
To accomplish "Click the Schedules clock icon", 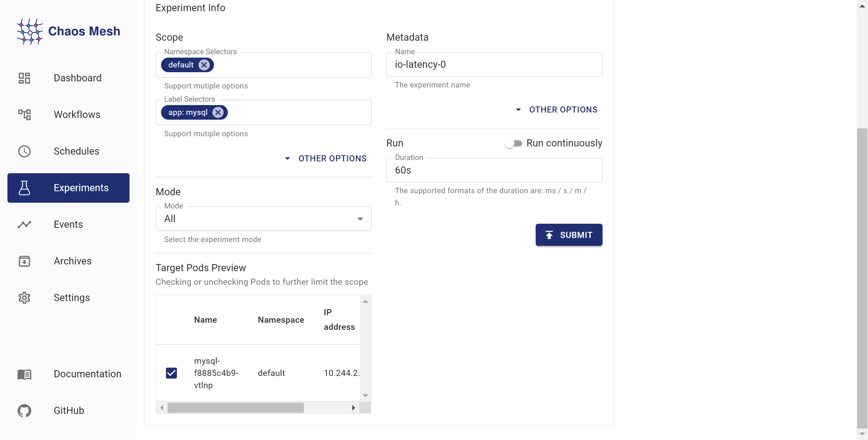I will click(24, 151).
